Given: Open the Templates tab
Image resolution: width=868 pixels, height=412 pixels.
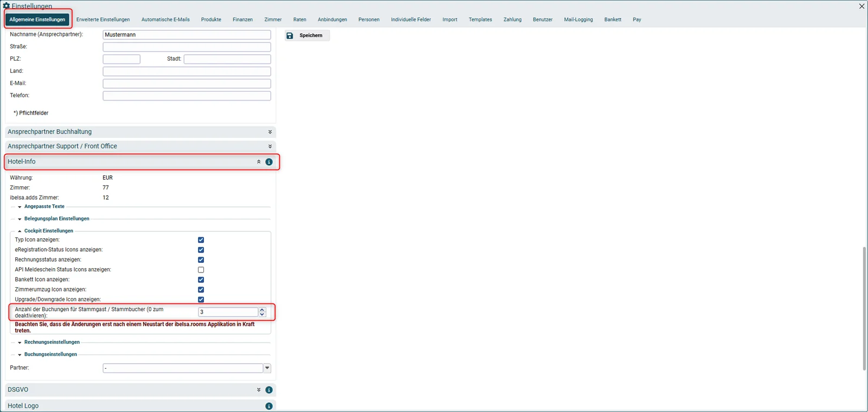Looking at the screenshot, I should click(x=480, y=20).
